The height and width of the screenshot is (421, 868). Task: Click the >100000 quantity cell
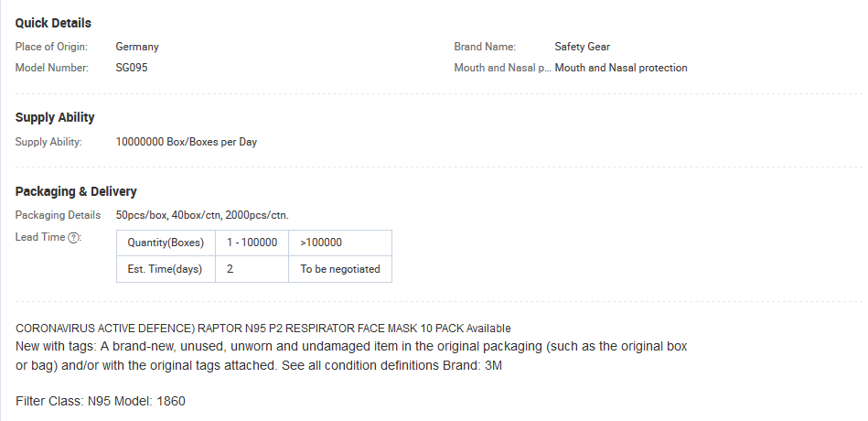click(x=340, y=243)
